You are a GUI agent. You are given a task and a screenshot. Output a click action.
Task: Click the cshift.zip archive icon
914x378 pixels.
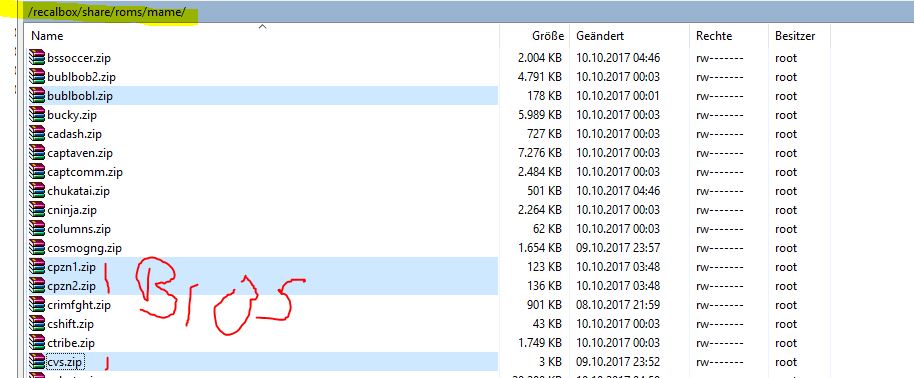[37, 324]
